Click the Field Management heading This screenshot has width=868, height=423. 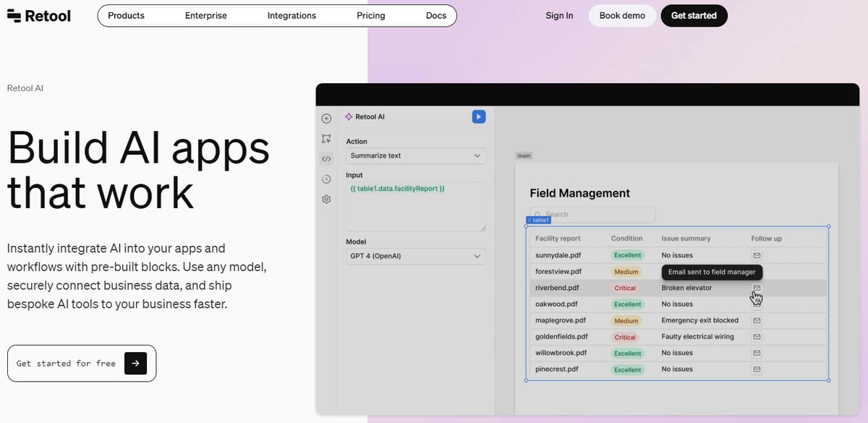pyautogui.click(x=580, y=193)
